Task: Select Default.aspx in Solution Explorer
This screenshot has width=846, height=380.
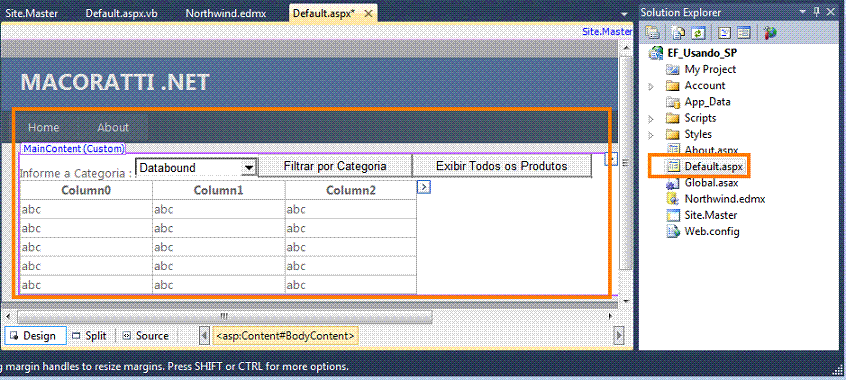Action: [713, 166]
